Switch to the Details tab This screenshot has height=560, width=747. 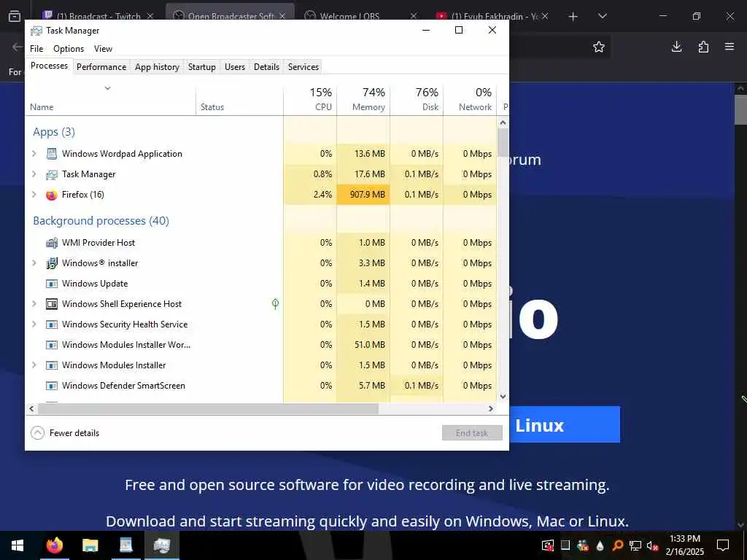coord(266,67)
